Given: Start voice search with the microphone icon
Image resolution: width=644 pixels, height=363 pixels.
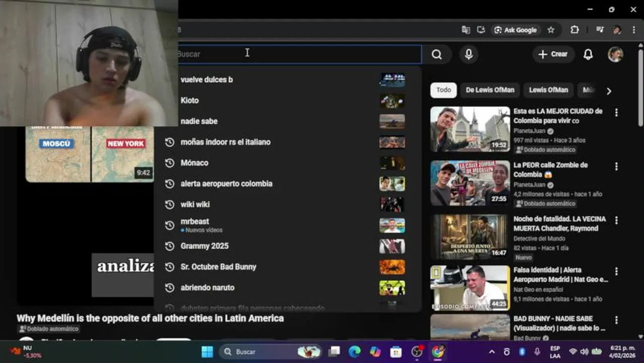Looking at the screenshot, I should [469, 54].
